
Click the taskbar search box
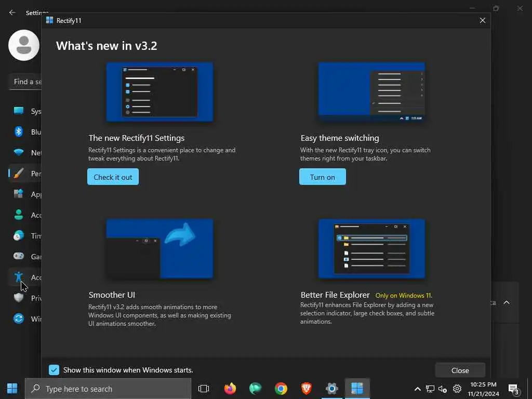[108, 389]
